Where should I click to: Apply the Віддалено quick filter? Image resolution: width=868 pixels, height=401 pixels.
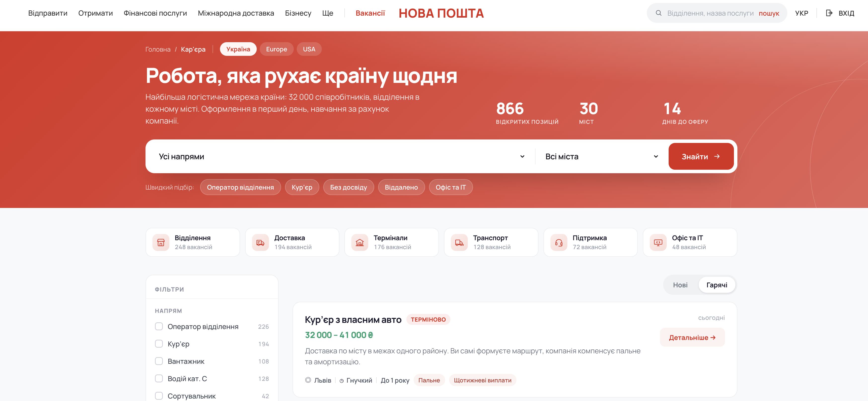click(401, 187)
